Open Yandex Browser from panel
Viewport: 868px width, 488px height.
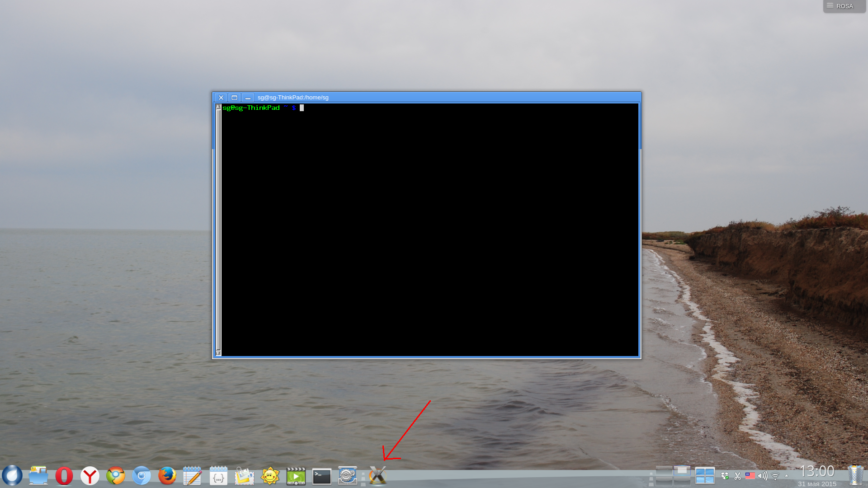click(90, 476)
